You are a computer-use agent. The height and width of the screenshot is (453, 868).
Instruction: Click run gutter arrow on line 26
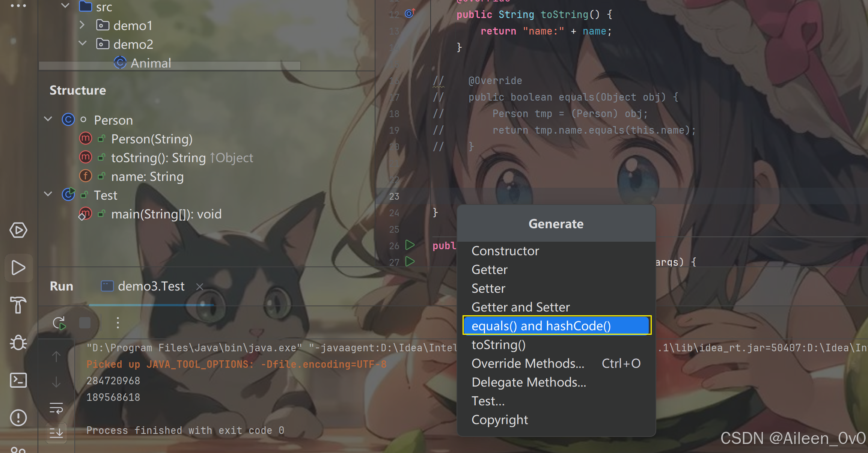410,245
